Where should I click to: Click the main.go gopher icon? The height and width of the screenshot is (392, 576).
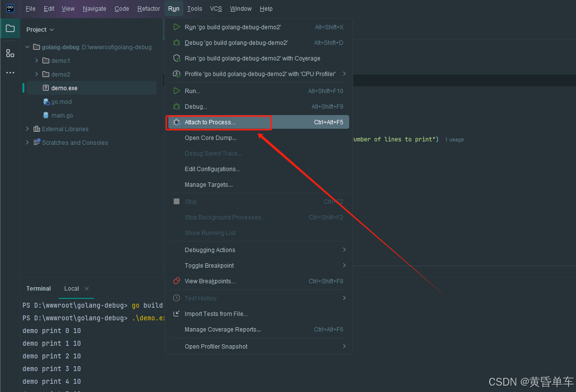(45, 116)
